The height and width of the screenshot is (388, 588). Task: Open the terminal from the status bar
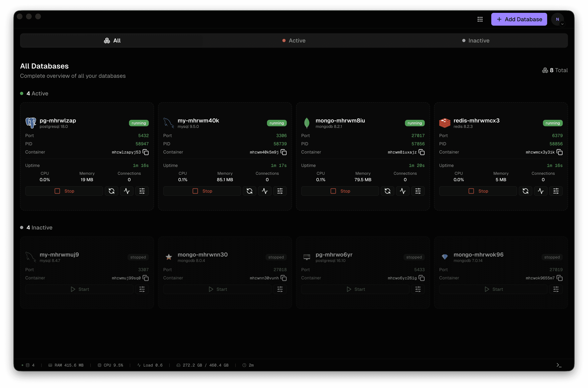pyautogui.click(x=559, y=365)
